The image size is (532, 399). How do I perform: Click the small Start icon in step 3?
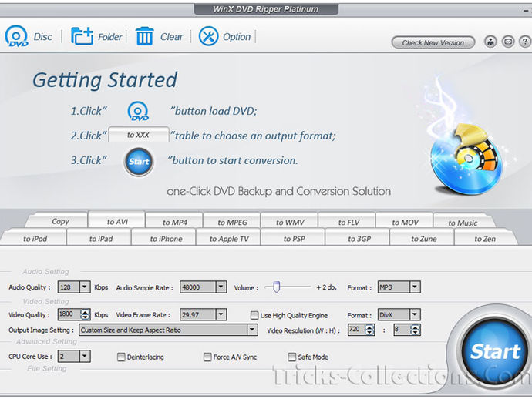[139, 162]
